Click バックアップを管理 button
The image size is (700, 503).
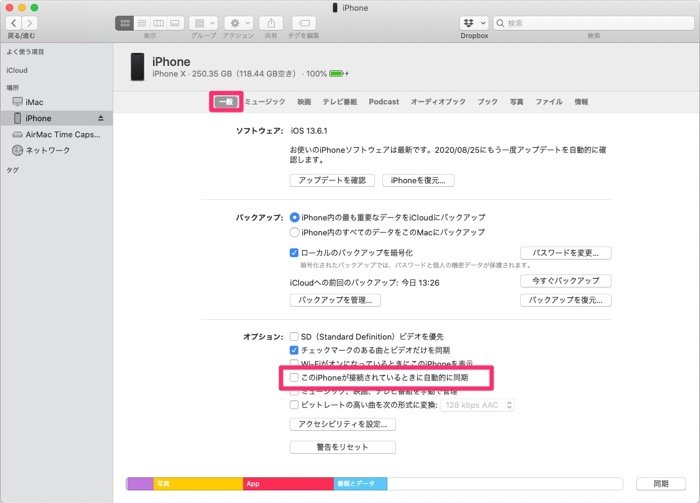pos(335,300)
